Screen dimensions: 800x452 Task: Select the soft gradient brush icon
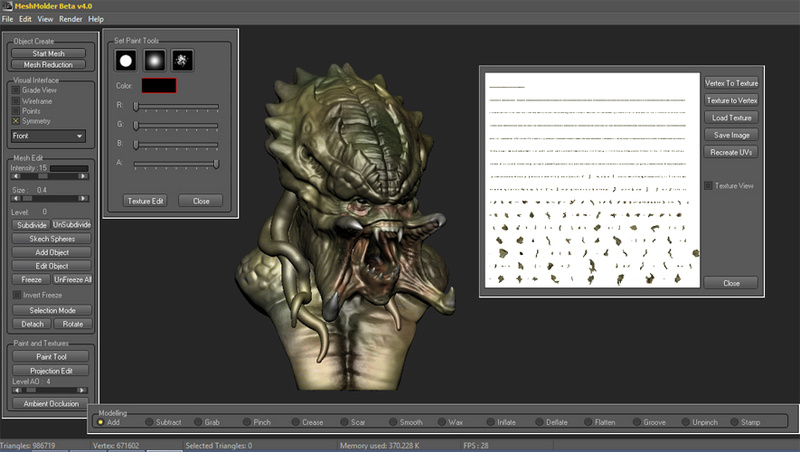tap(154, 61)
